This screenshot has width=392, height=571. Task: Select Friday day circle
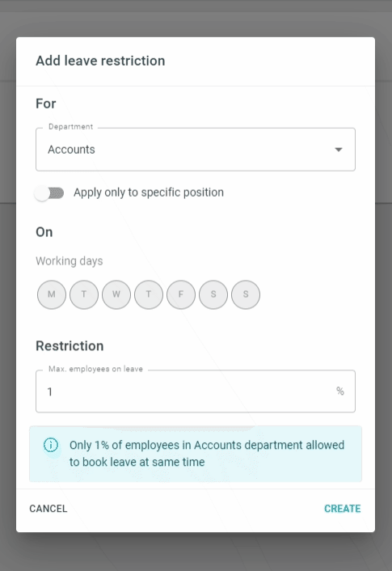181,294
